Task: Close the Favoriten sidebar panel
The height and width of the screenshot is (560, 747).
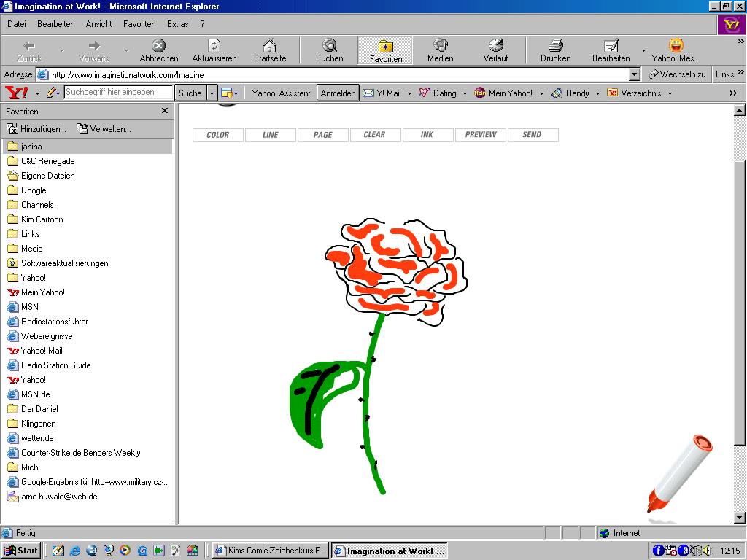Action: pos(165,111)
